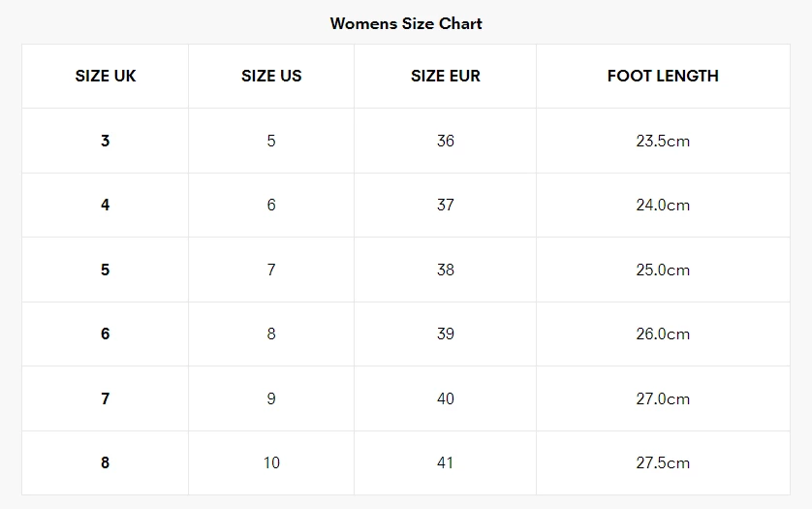This screenshot has height=509, width=812.
Task: Select EUR size 36 cell
Action: tap(446, 141)
